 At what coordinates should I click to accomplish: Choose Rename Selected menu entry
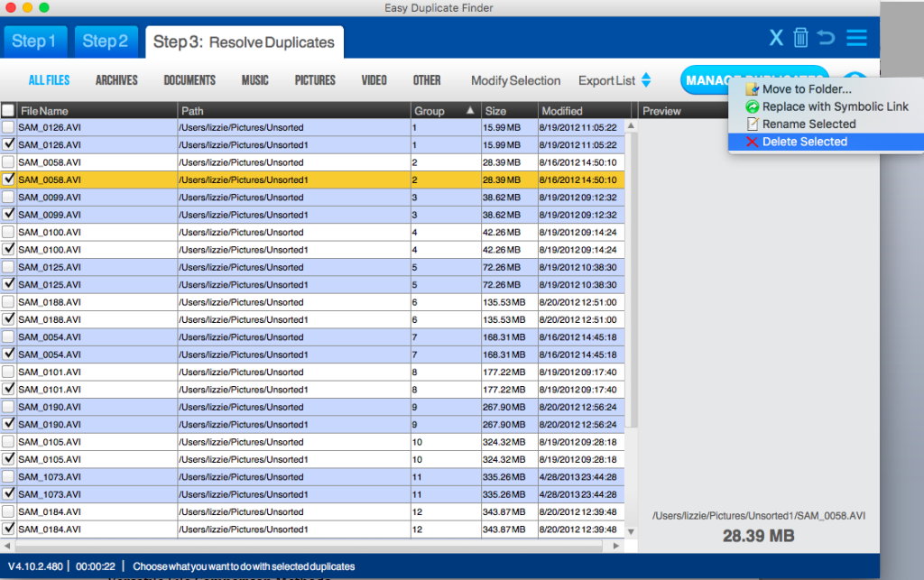tap(827, 124)
